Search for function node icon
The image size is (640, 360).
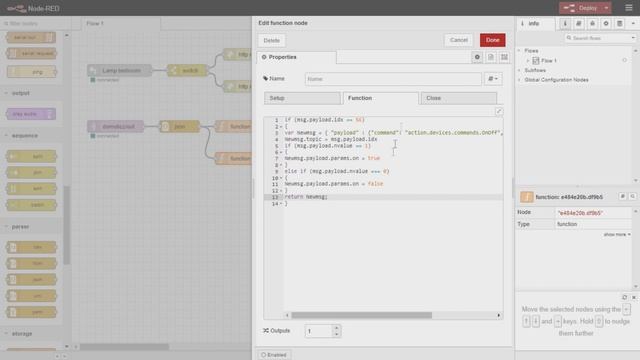[632, 197]
